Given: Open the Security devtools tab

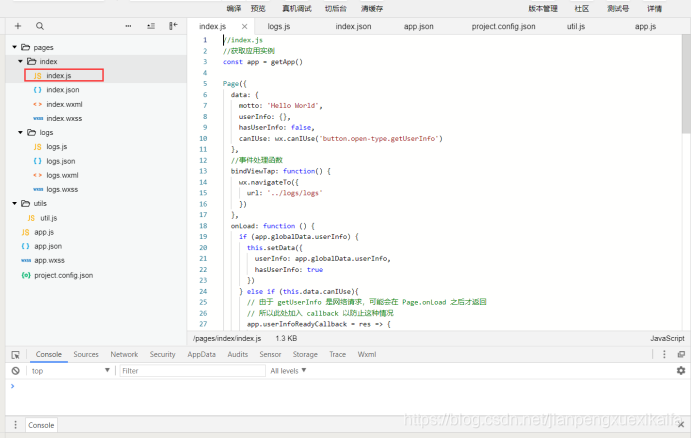Looking at the screenshot, I should click(162, 354).
